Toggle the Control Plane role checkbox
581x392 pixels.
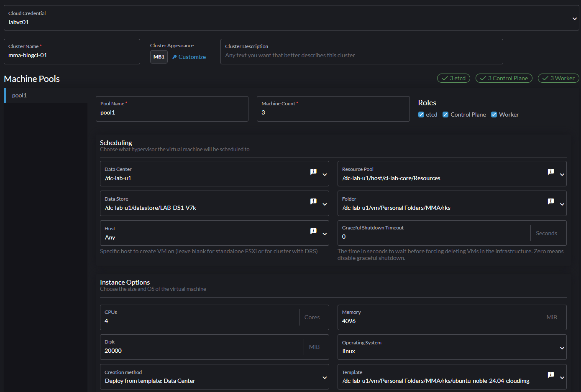click(445, 115)
